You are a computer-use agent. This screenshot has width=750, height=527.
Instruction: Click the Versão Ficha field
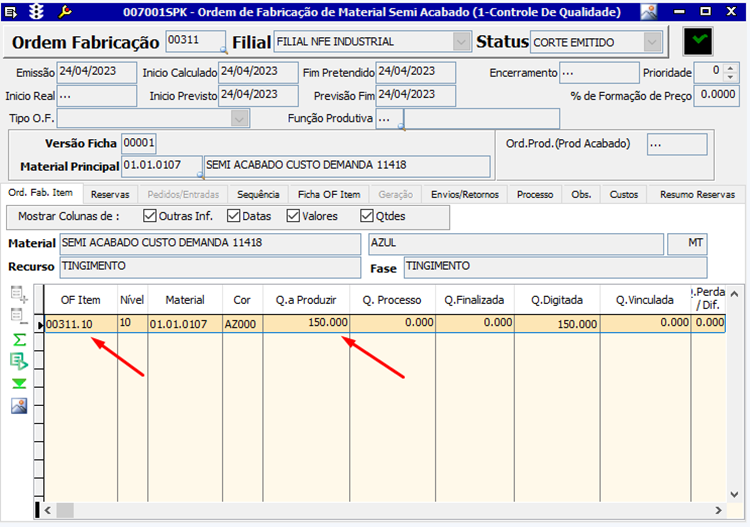(139, 143)
